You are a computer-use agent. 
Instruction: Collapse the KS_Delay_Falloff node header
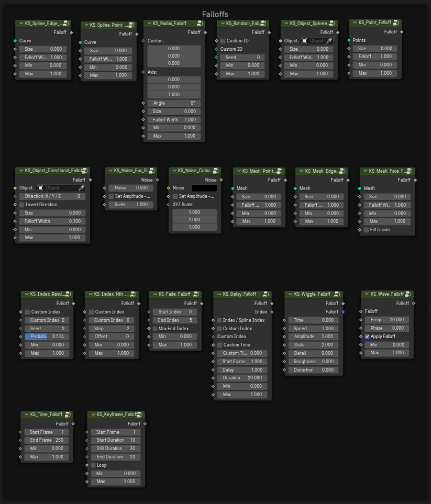pyautogui.click(x=220, y=294)
